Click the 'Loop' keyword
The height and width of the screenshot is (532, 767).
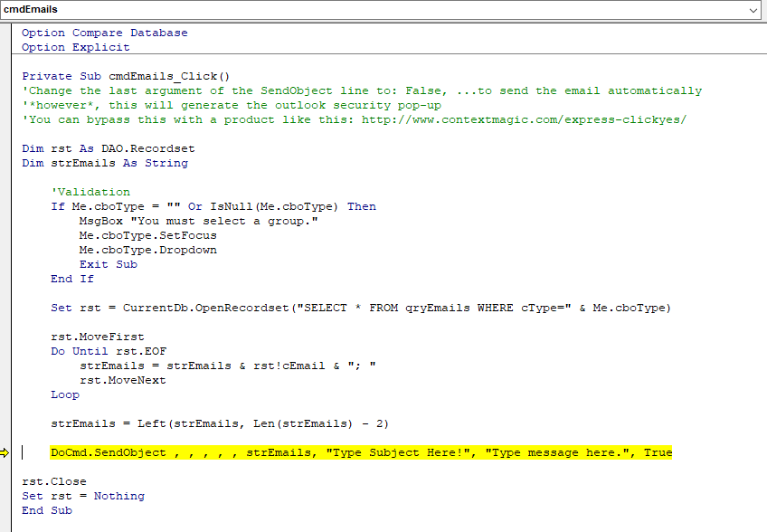pyautogui.click(x=65, y=395)
